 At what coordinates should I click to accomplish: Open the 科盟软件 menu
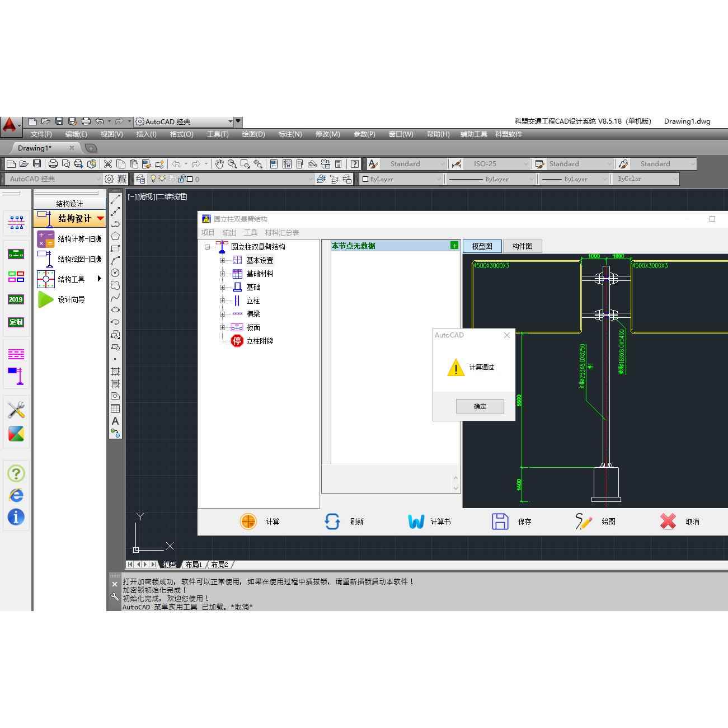508,134
